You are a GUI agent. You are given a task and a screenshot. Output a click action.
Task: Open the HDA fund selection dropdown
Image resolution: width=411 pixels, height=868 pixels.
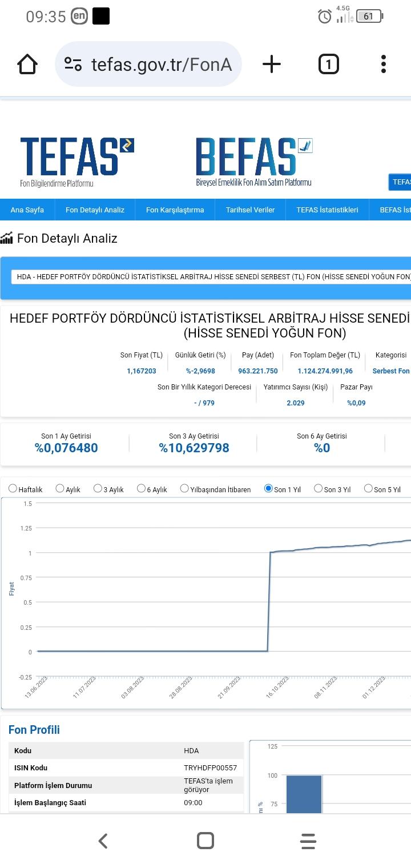[x=211, y=277]
